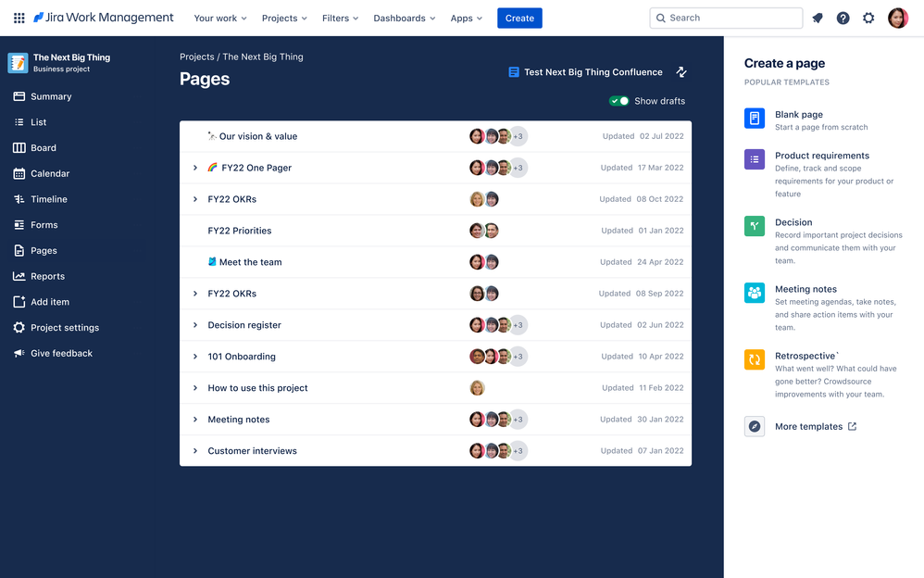Click the unlink icon beside Confluence space
924x578 pixels.
(681, 72)
